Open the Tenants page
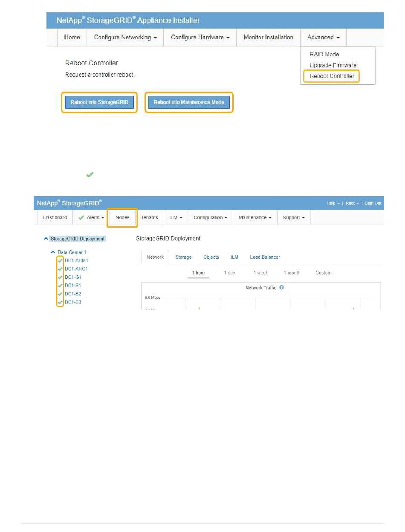Screen dimensions: 405x532 [x=150, y=217]
